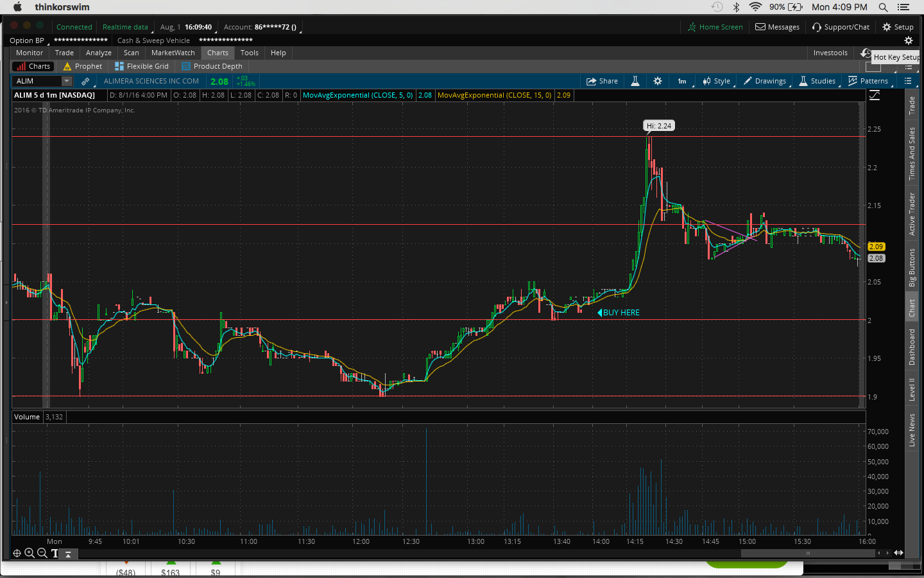The image size is (924, 578).
Task: Zoom out on the chart
Action: (42, 553)
